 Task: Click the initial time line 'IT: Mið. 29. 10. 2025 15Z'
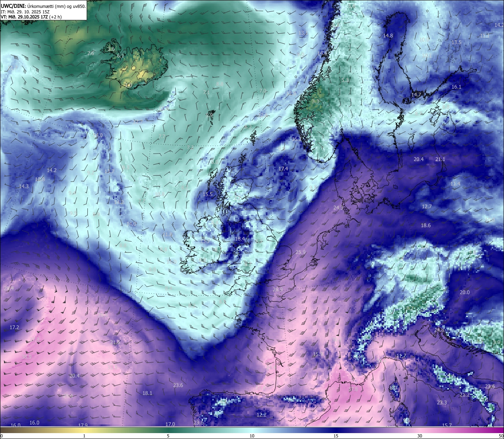tap(25, 11)
